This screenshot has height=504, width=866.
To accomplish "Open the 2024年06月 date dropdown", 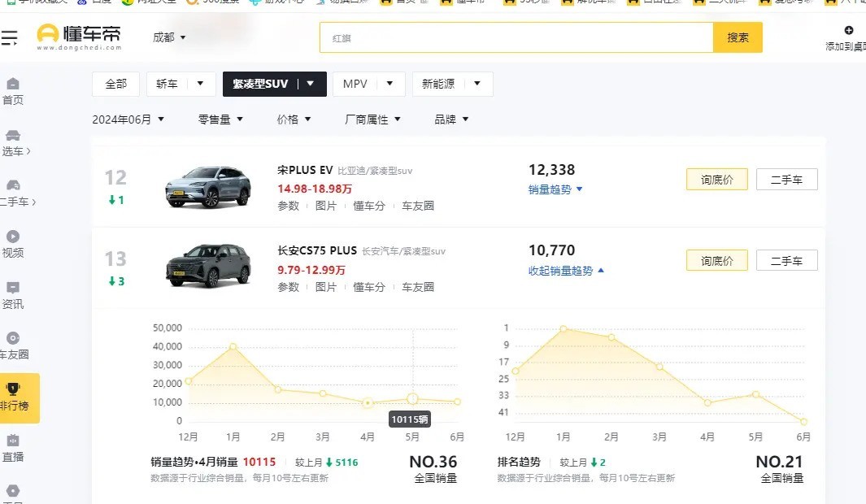I will click(128, 119).
